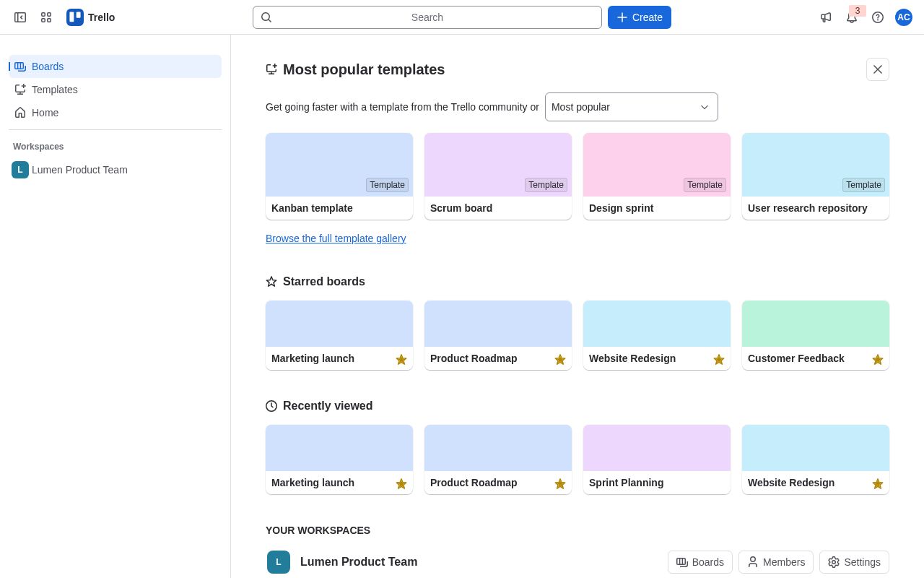
Task: Click the Lumen Product Team heading text
Action: (x=359, y=562)
